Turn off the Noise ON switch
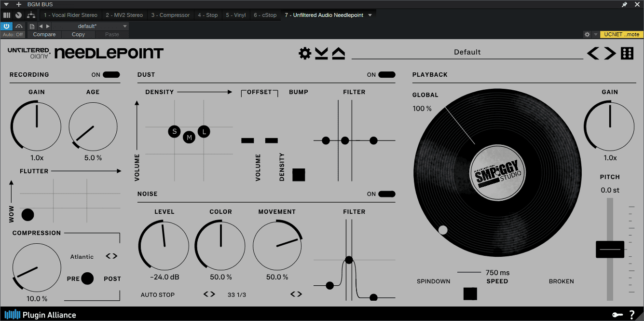 386,194
